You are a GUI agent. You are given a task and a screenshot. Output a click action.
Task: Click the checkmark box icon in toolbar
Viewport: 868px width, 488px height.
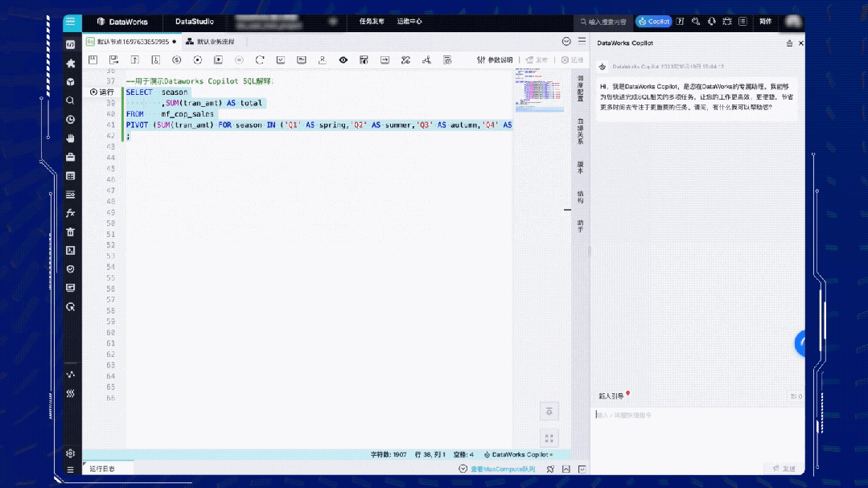281,59
